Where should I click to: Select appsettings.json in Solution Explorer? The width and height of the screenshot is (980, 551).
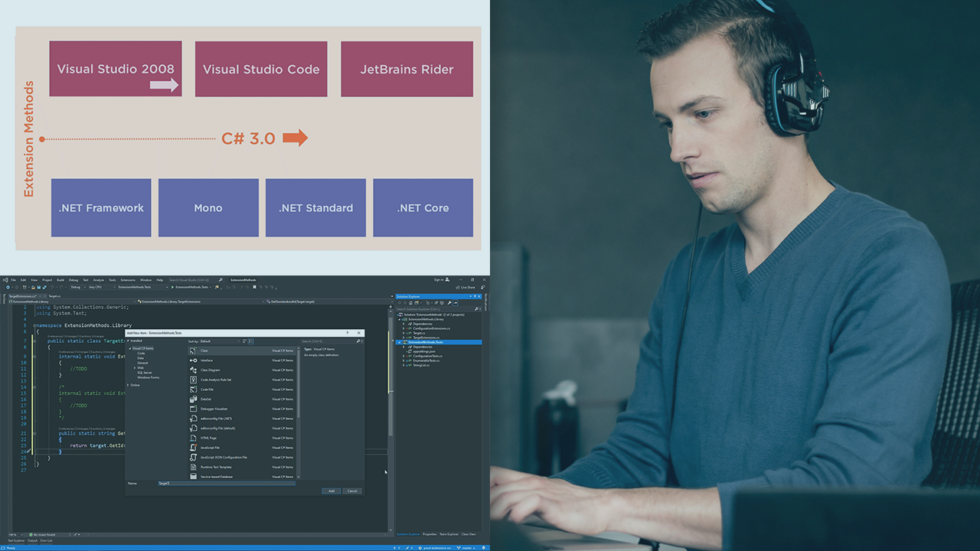pyautogui.click(x=423, y=351)
